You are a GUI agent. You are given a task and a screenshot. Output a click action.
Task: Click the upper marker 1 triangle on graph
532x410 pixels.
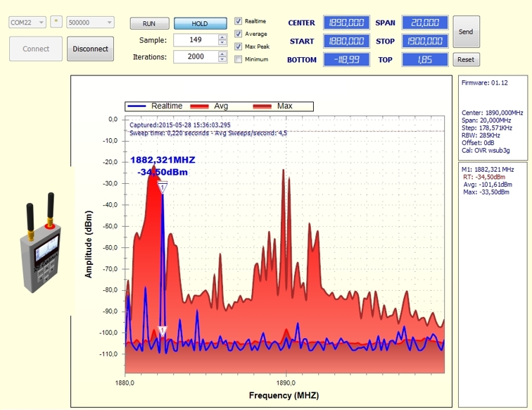(163, 187)
